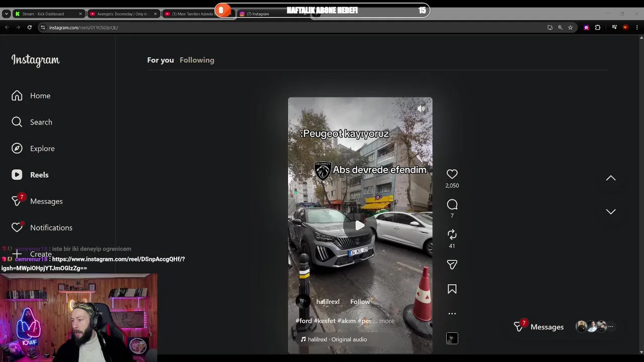Open the install app icon in the address bar

[x=550, y=28]
